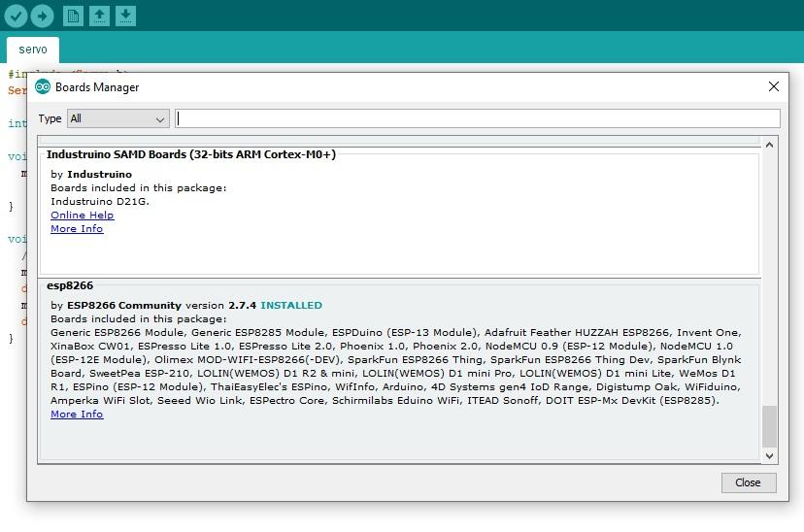This screenshot has width=804, height=532.
Task: Open the esp8266 More Info link
Action: click(x=77, y=415)
